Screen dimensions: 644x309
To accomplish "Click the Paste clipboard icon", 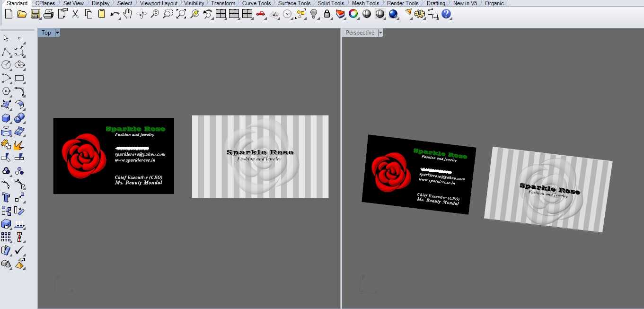I will [101, 14].
